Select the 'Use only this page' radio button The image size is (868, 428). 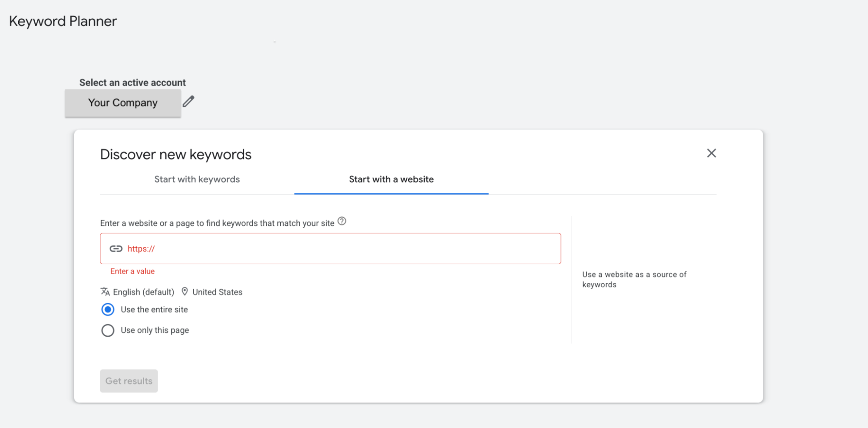pos(108,330)
